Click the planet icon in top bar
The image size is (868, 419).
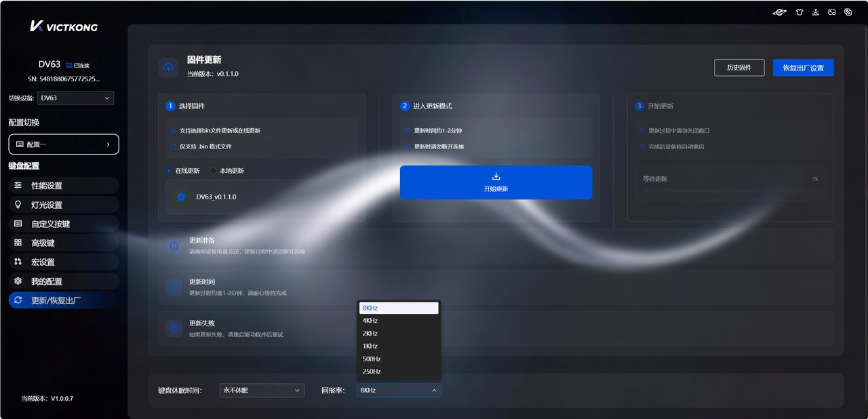point(780,12)
